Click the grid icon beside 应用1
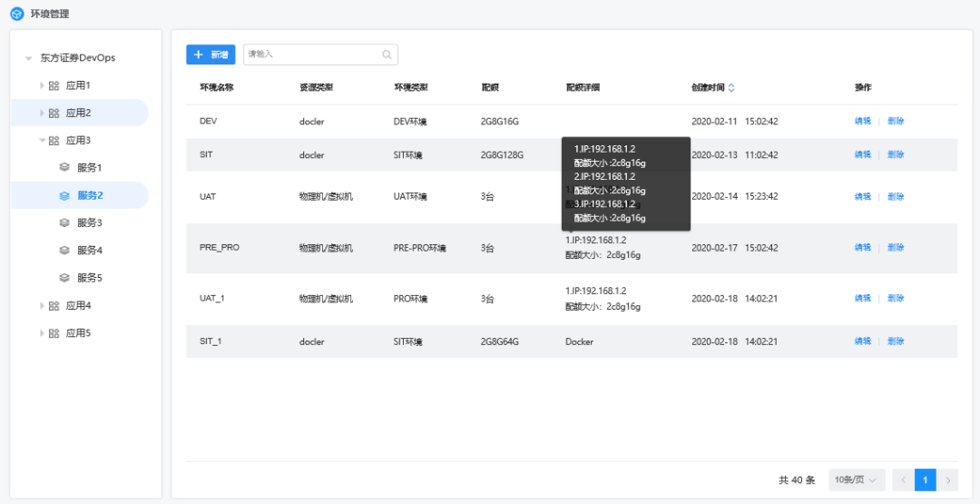 coord(54,85)
